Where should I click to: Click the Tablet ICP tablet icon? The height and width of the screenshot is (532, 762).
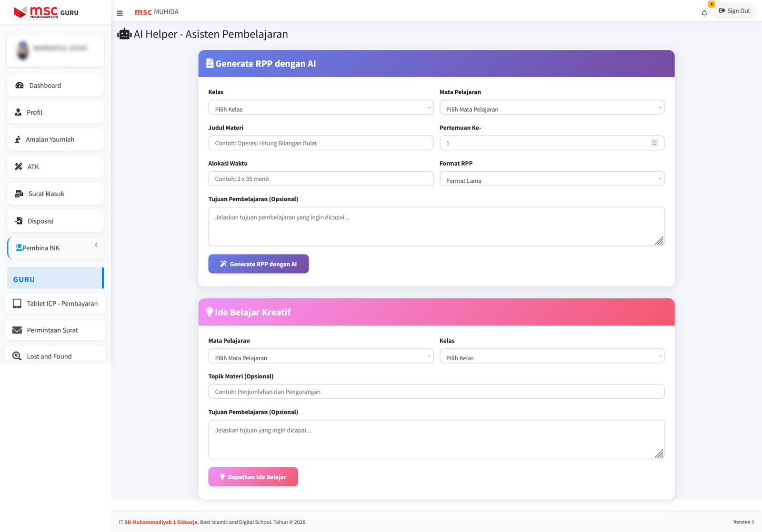17,304
